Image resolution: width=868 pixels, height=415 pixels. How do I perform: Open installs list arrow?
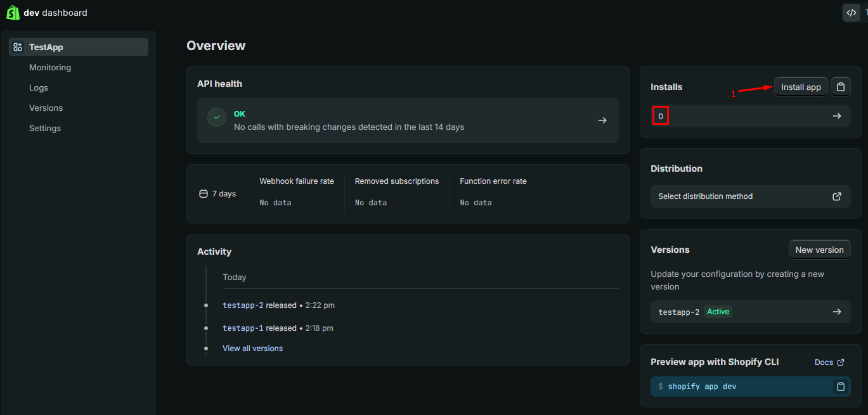837,116
